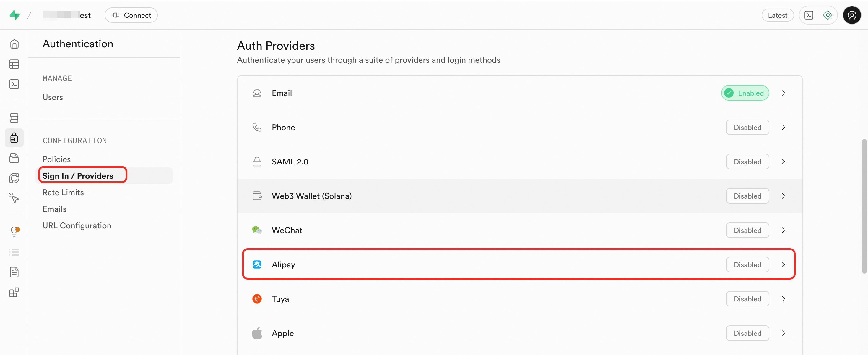The height and width of the screenshot is (355, 868).
Task: Open the Home icon in the sidebar
Action: (x=14, y=44)
